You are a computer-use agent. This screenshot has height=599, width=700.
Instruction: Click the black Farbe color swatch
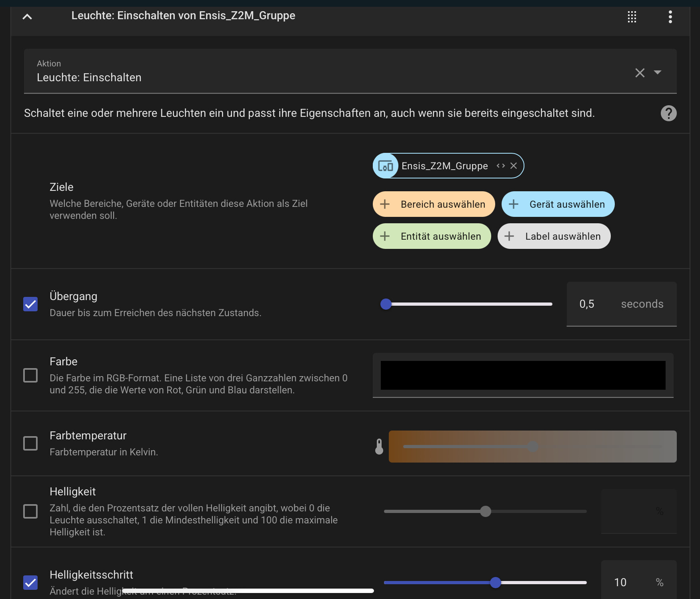point(523,375)
